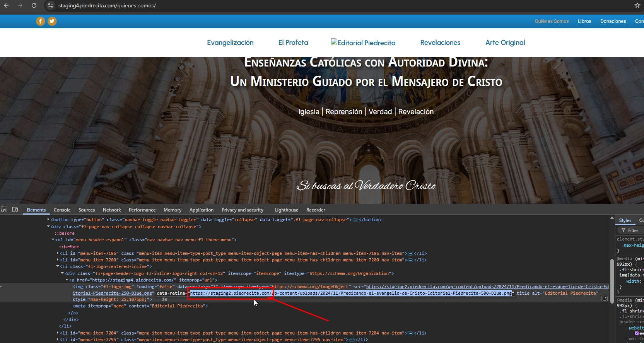The width and height of the screenshot is (644, 343).
Task: Reload the page with the browser refresh icon
Action: pyautogui.click(x=34, y=5)
